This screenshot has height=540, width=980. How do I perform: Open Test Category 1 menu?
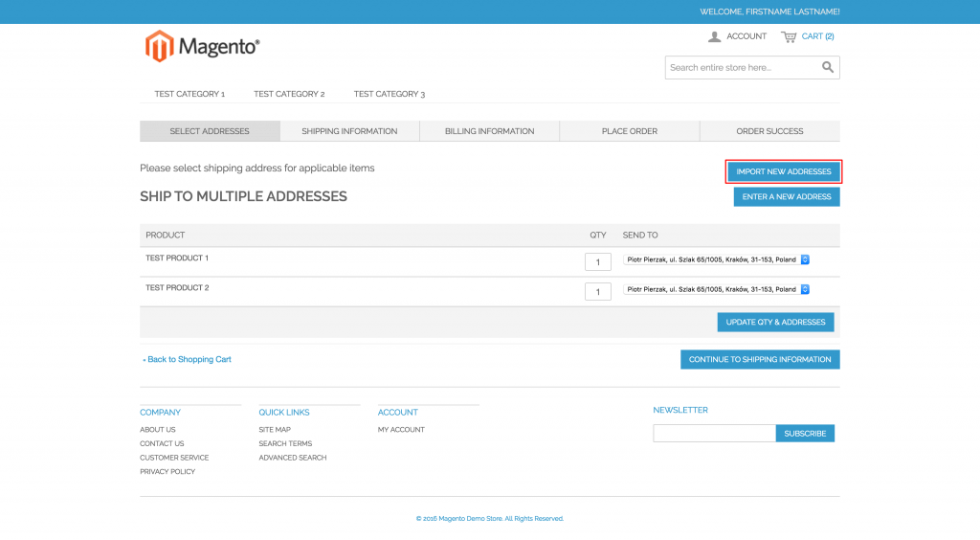189,94
